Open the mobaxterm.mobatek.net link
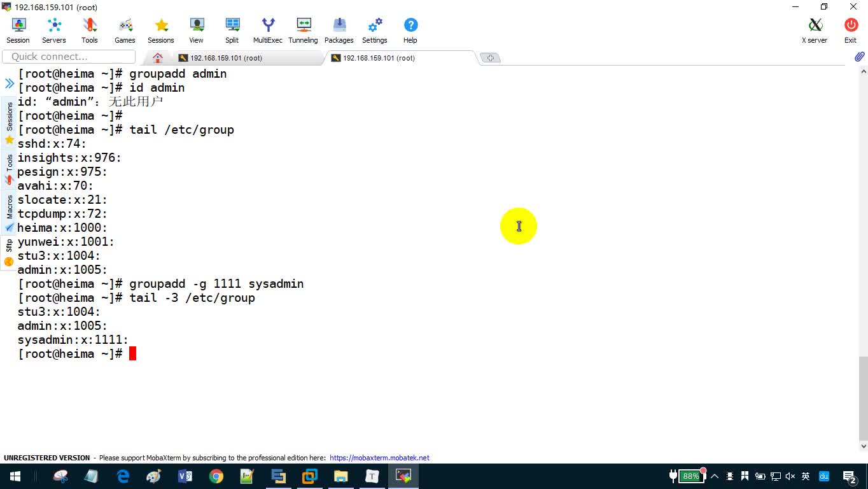868x489 pixels. [x=379, y=458]
